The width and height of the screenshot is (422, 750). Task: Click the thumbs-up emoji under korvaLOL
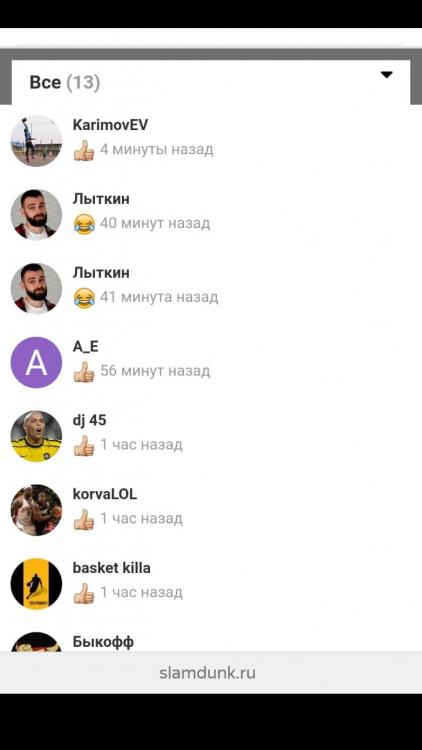[84, 519]
